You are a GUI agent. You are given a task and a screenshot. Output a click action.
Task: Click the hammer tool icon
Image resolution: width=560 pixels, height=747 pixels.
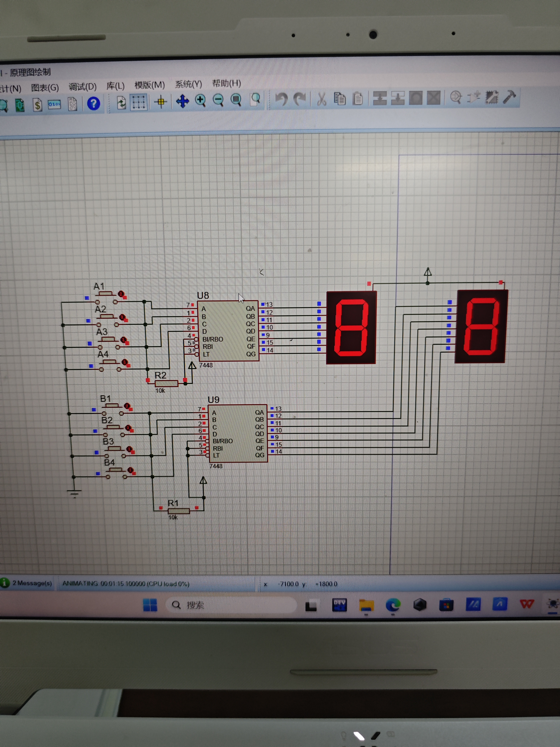click(x=509, y=97)
